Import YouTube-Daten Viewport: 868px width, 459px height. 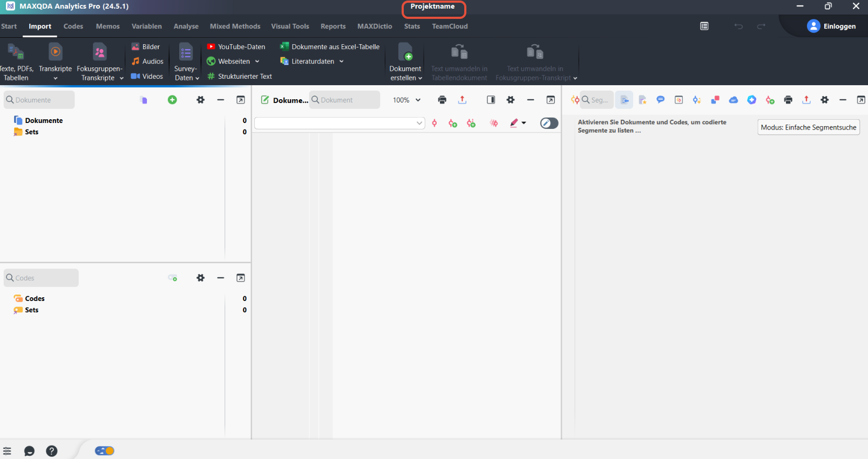[236, 47]
